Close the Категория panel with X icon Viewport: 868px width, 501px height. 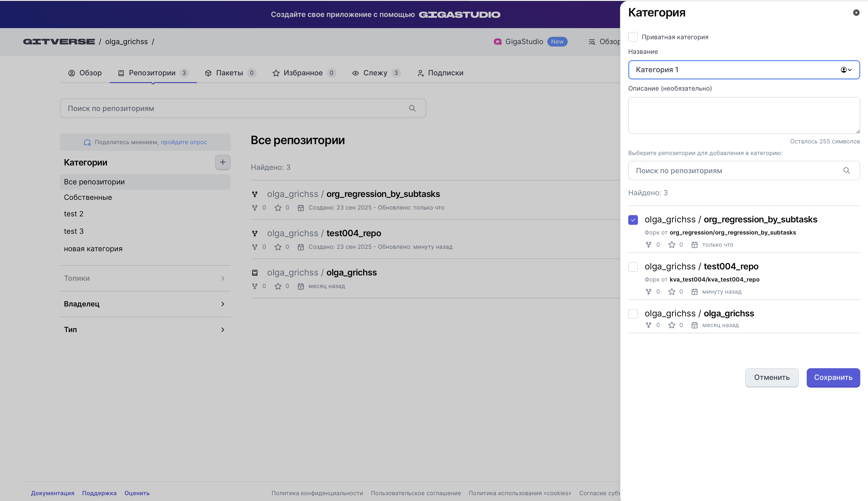856,13
